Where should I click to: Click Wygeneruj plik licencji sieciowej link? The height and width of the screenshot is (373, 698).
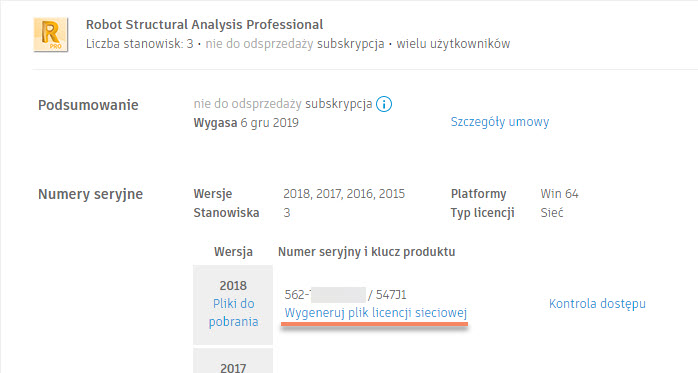(376, 313)
